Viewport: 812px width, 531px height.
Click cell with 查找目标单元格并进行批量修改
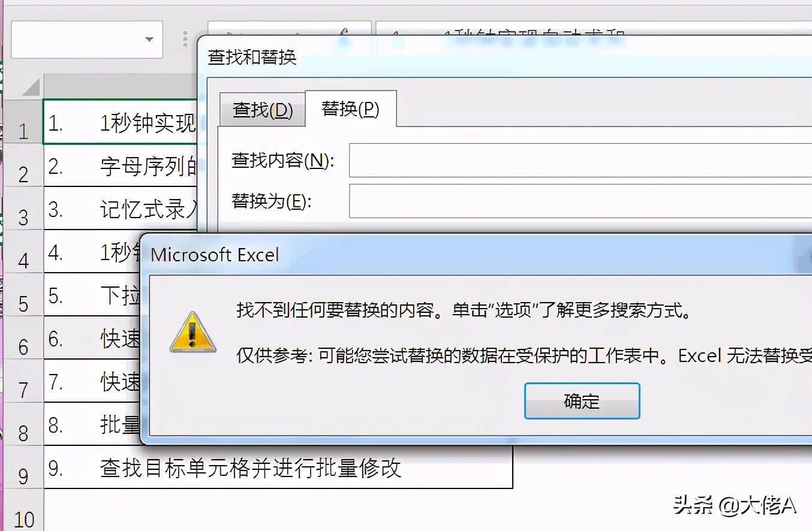pyautogui.click(x=278, y=467)
